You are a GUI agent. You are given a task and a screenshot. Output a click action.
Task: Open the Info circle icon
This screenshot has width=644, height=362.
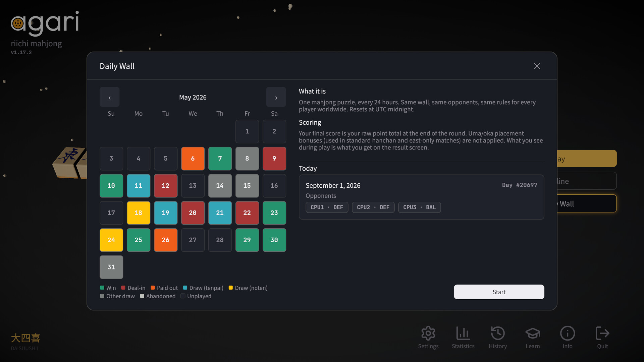tap(568, 334)
